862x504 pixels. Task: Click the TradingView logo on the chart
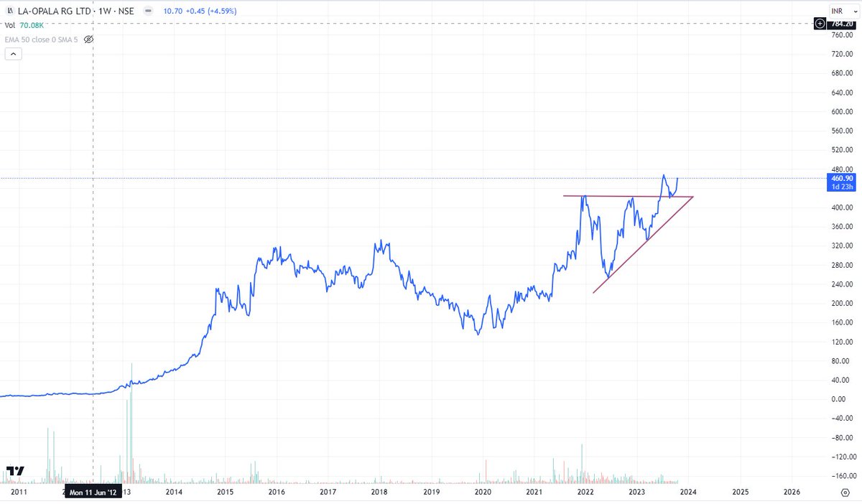[x=15, y=471]
